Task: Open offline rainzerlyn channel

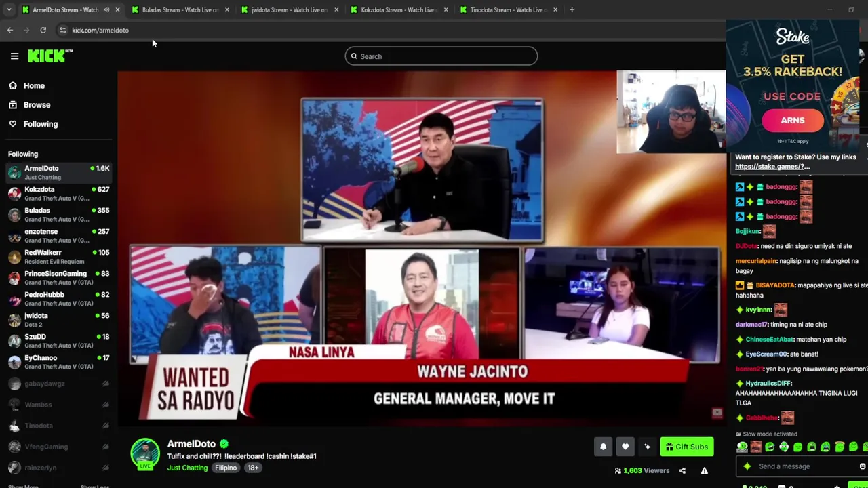Action: click(59, 468)
